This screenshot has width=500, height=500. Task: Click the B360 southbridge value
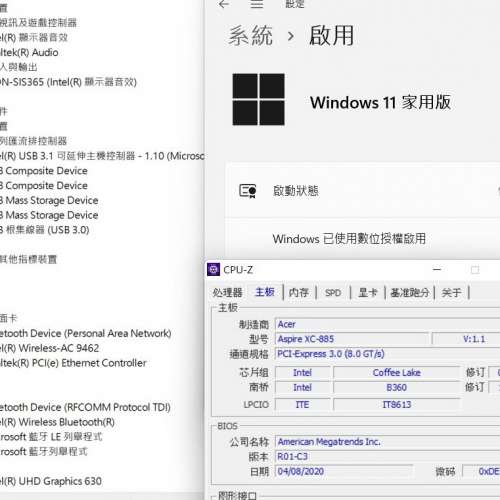click(397, 387)
